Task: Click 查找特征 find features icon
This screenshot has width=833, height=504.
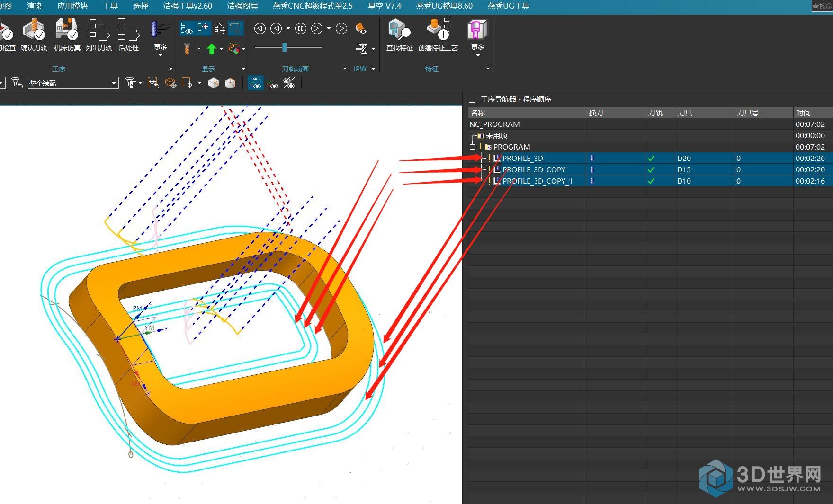Action: (399, 35)
